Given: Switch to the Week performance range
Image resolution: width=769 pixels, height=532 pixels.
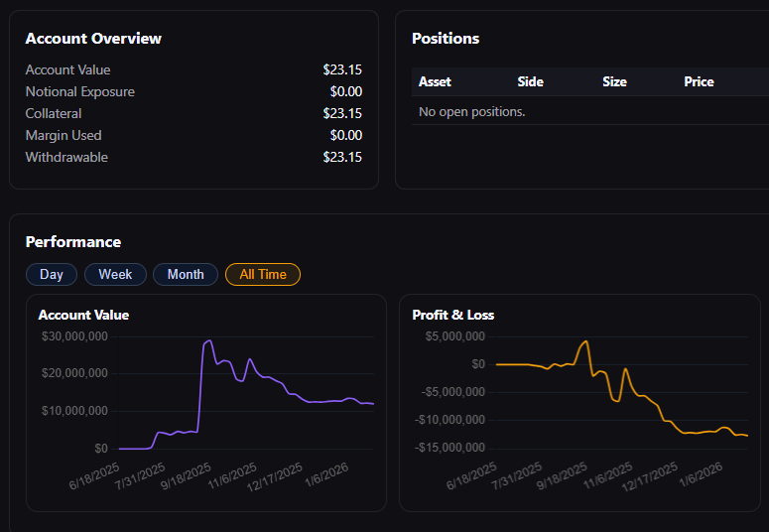Looking at the screenshot, I should point(115,274).
